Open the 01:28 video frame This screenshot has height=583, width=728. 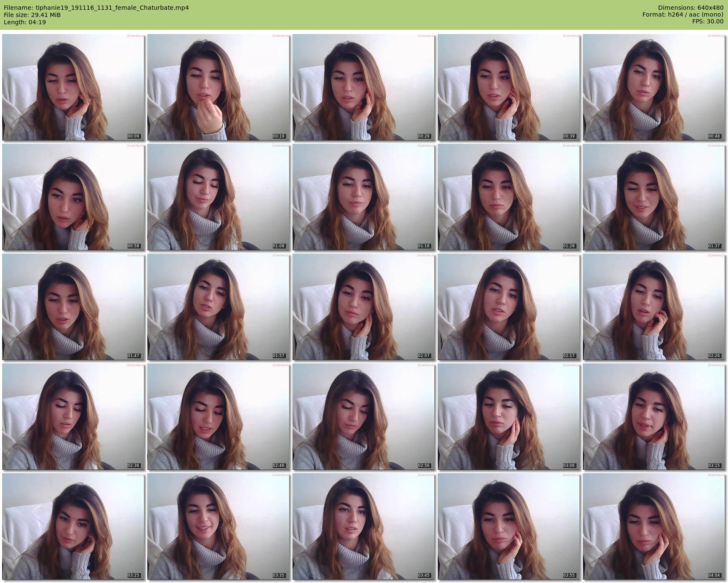coord(509,197)
